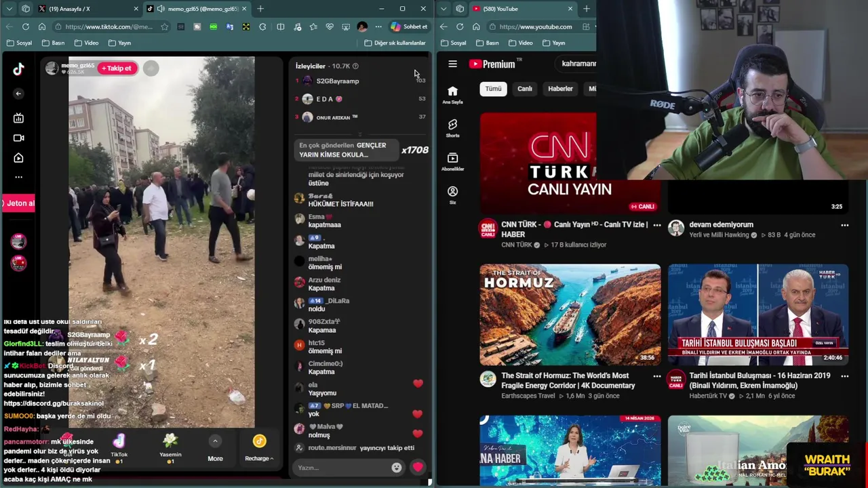This screenshot has width=868, height=488.
Task: Click the video camera icon in TikTok sidebar
Action: (x=18, y=138)
